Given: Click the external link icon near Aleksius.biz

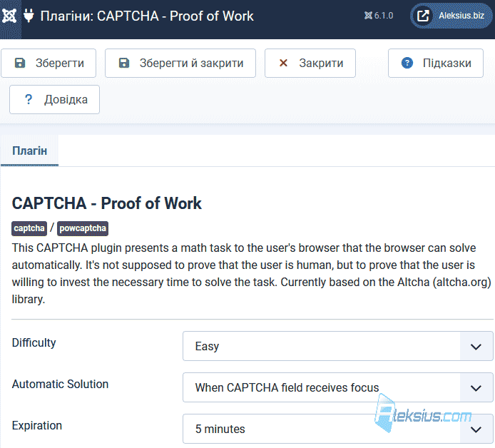Looking at the screenshot, I should [423, 16].
